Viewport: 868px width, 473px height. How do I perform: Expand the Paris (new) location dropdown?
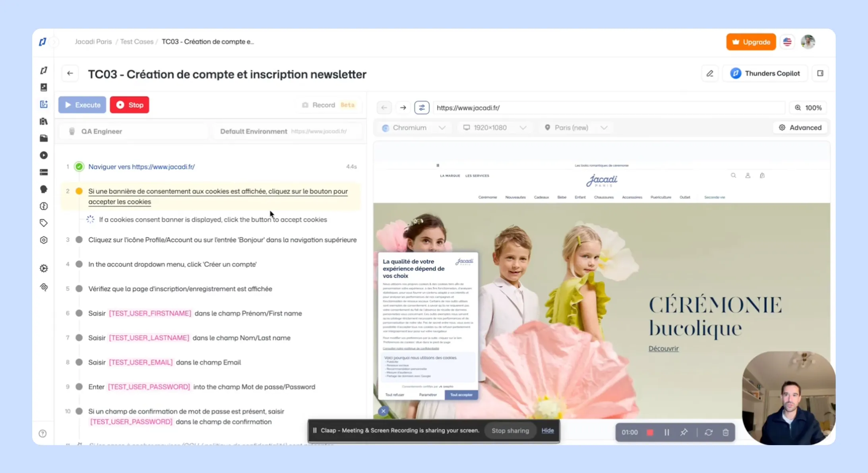(575, 128)
